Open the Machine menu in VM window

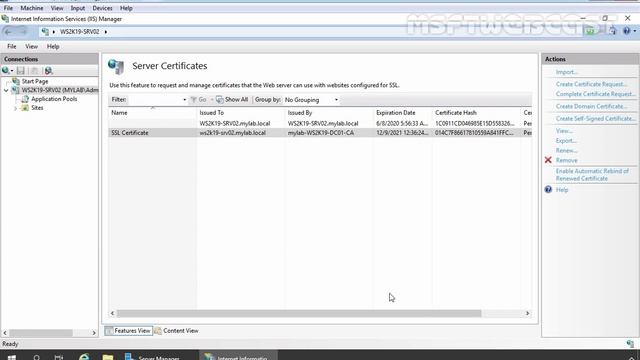click(x=32, y=8)
